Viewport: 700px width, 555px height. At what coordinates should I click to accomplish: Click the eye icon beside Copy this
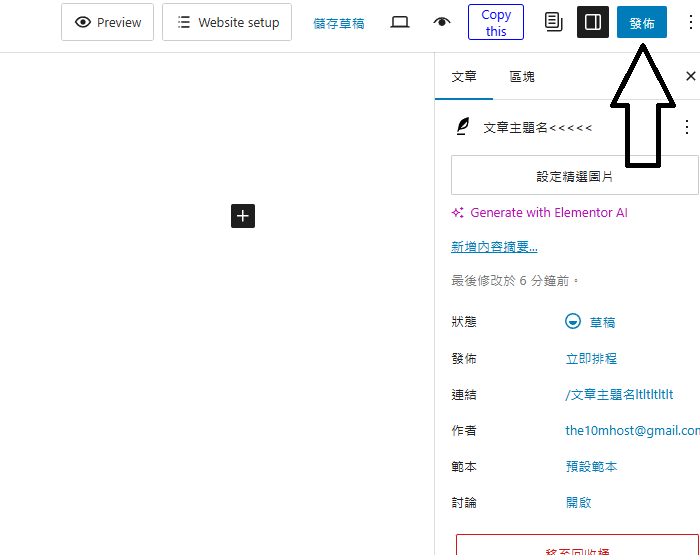442,22
